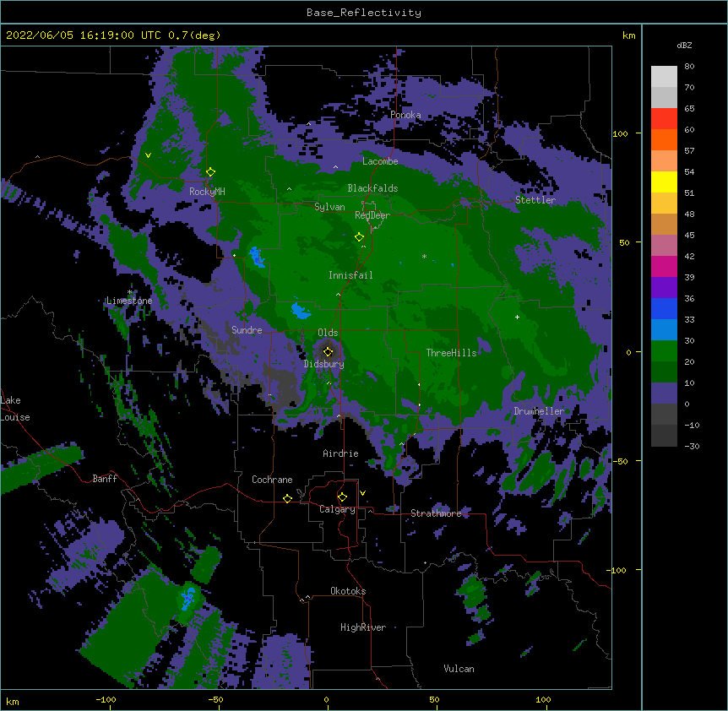Pick orange swatch between 60 and 57 dBZ
The height and width of the screenshot is (711, 728).
(x=664, y=140)
